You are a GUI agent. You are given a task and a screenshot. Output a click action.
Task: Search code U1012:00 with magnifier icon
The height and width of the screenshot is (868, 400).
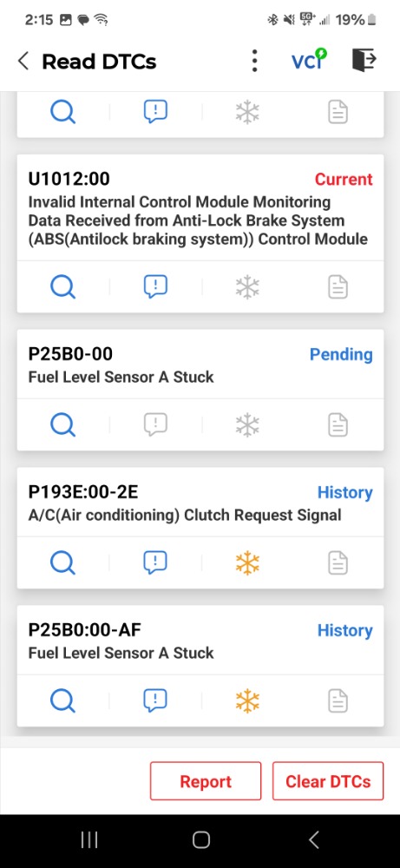tap(62, 286)
